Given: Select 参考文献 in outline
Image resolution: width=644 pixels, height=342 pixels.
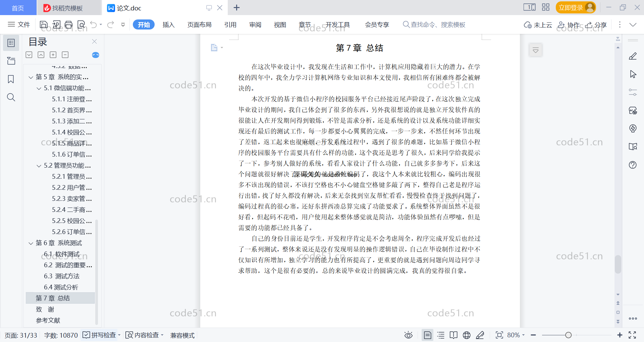Looking at the screenshot, I should point(48,321).
